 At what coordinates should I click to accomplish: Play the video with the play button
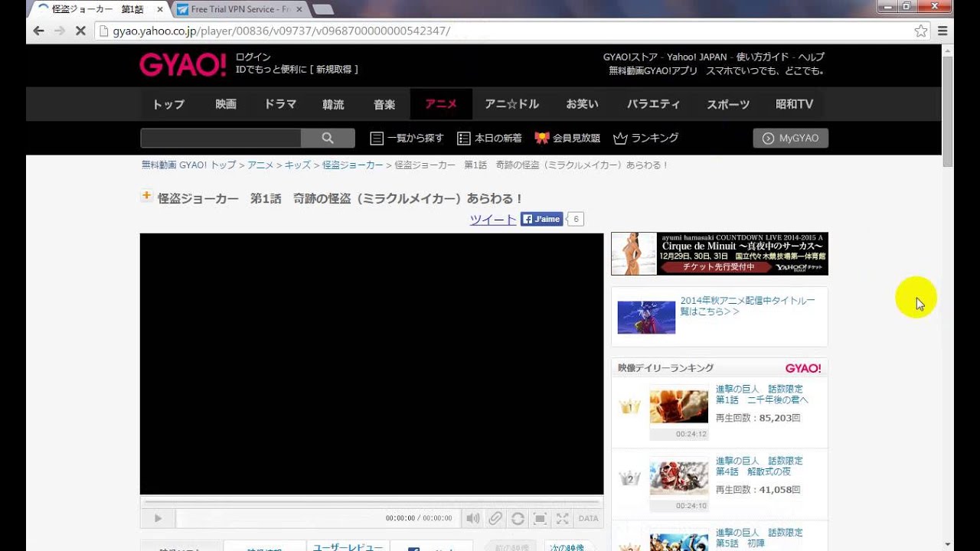[x=158, y=518]
